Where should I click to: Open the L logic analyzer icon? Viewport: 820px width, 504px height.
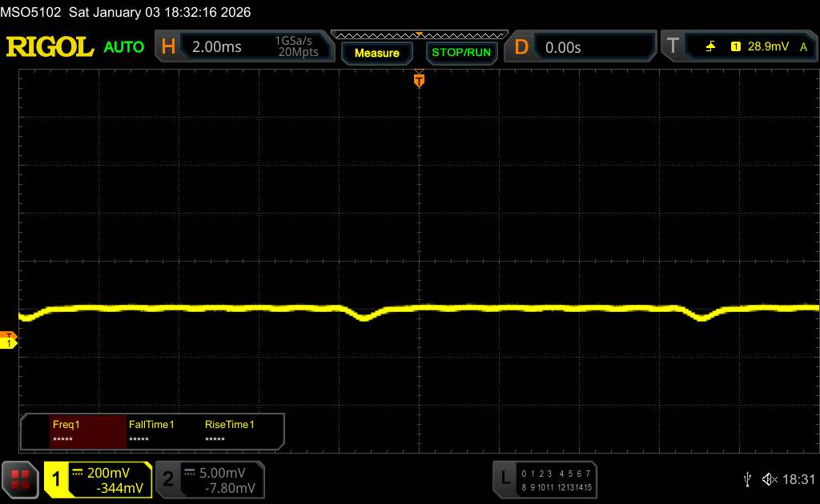tap(505, 478)
